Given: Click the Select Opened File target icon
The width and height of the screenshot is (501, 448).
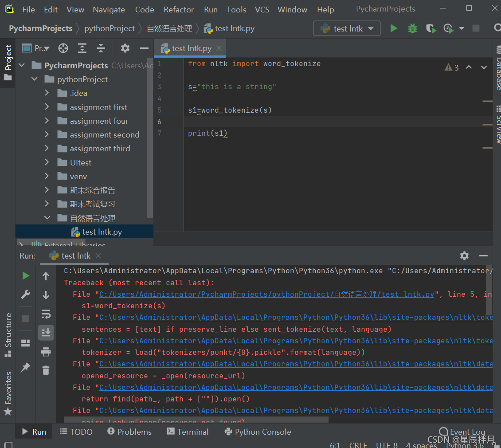Looking at the screenshot, I should coord(63,48).
